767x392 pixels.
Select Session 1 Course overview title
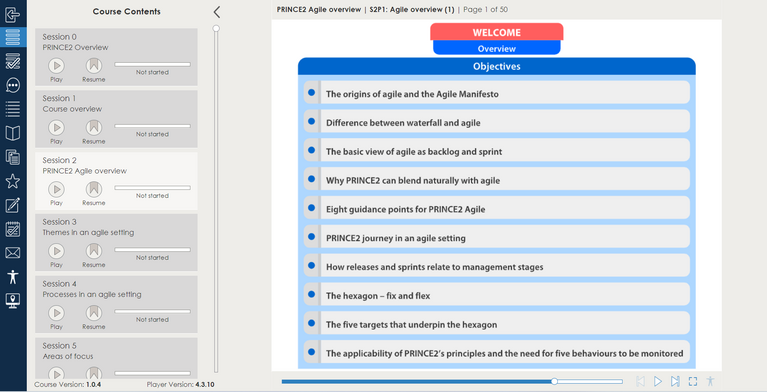[72, 109]
